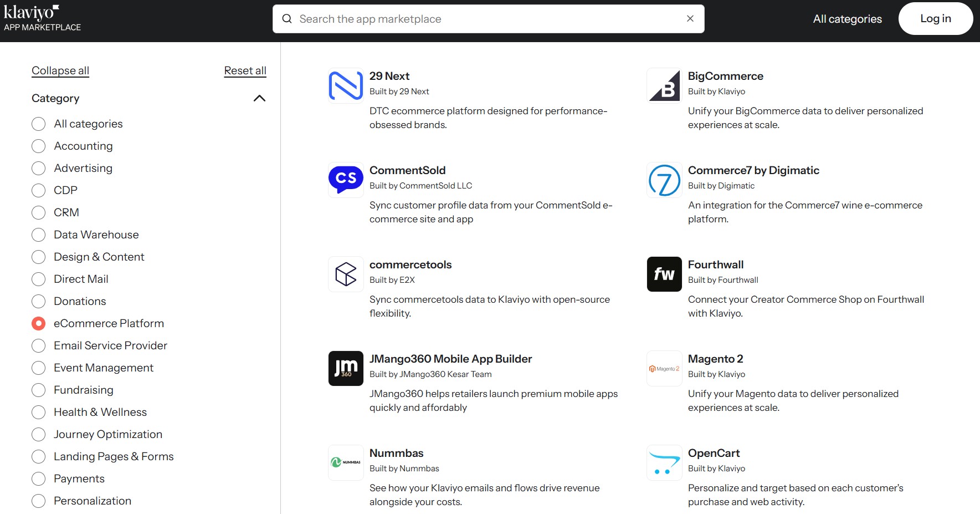
Task: Open the Commerce7 by Digimatic title
Action: [x=753, y=170]
